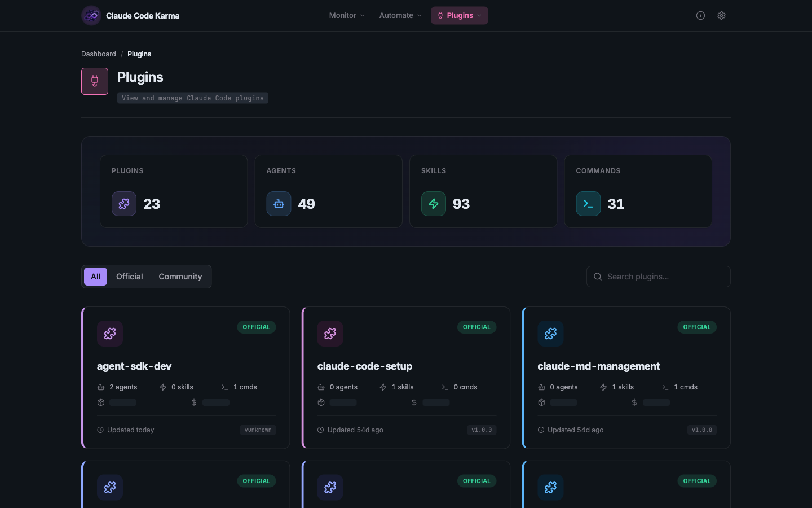
Task: Click the OFFICIAL badge on agent-sdk-dev card
Action: pyautogui.click(x=257, y=327)
